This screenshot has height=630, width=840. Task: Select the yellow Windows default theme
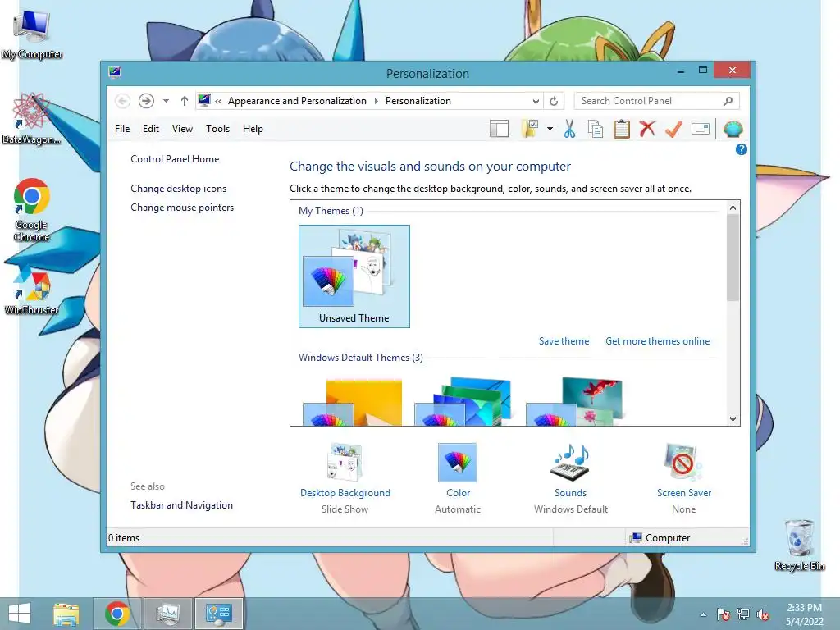[x=353, y=402]
